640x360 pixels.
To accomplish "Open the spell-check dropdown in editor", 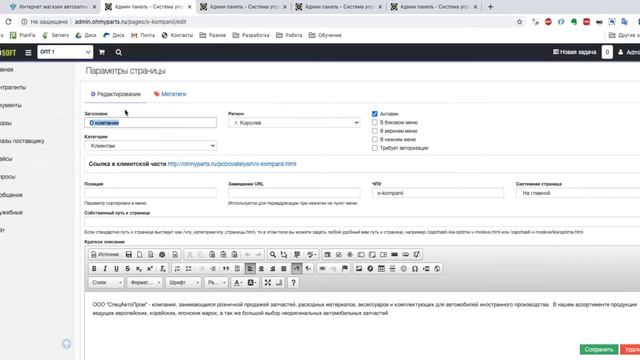I will (x=312, y=255).
